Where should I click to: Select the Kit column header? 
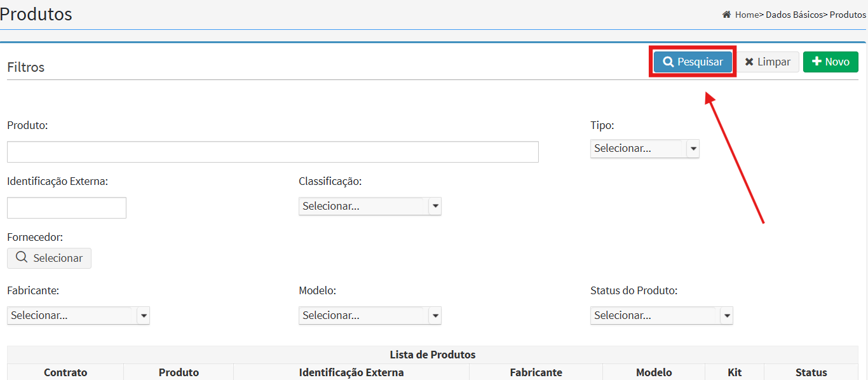pyautogui.click(x=735, y=372)
